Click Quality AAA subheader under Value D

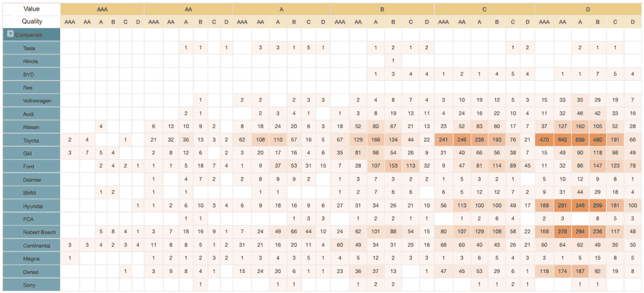(x=545, y=21)
